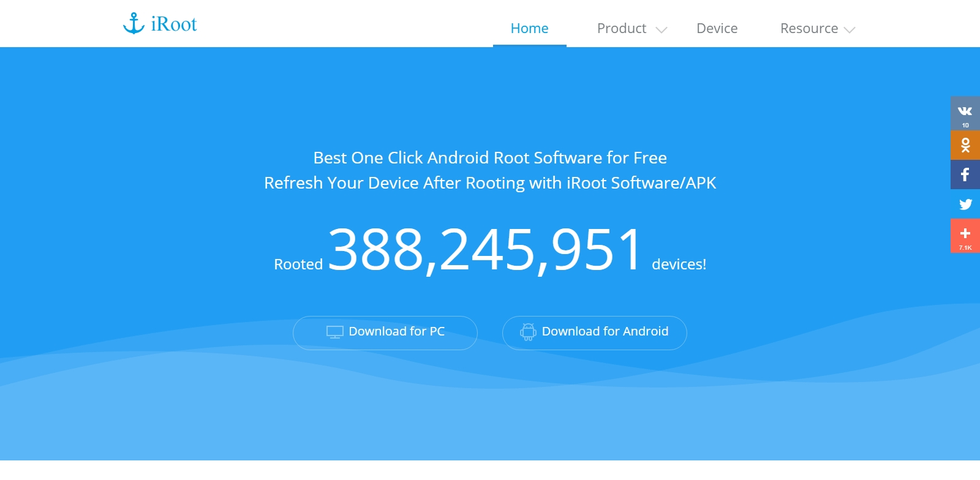Share on Odnoklassniki via orange icon
Image resolution: width=980 pixels, height=480 pixels.
[x=965, y=145]
